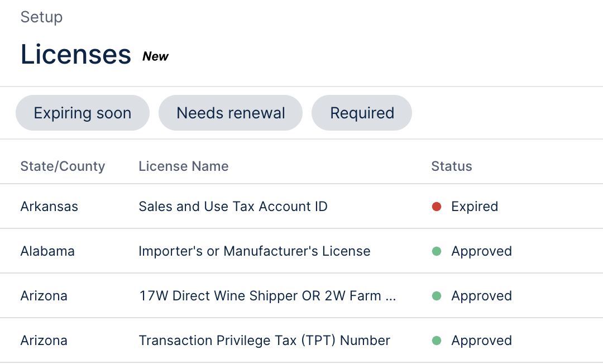Sort by State/County column header
This screenshot has height=364, width=603.
click(63, 166)
